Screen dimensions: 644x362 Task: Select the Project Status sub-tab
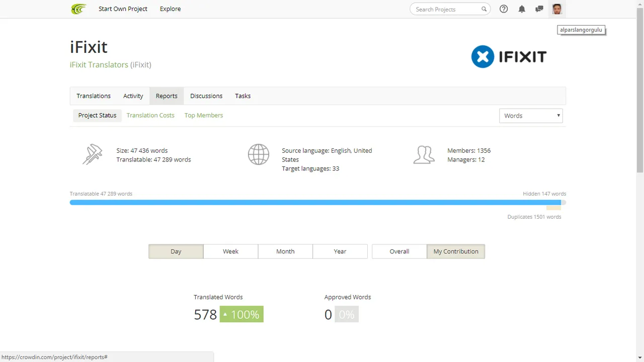[97, 115]
